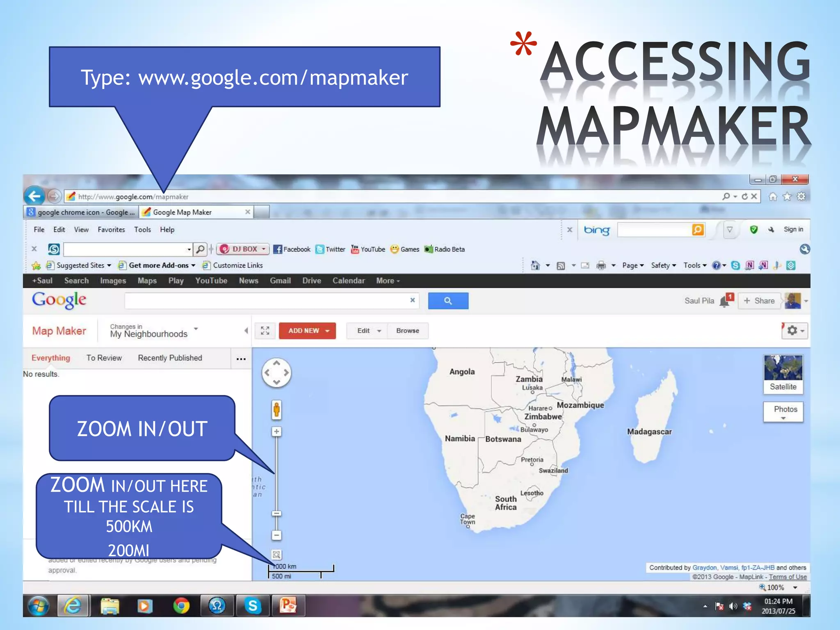
Task: Open the Page command dropdown
Action: pyautogui.click(x=632, y=265)
